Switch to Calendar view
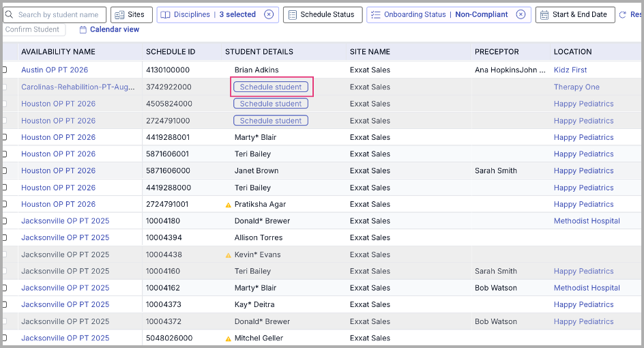The image size is (644, 348). click(114, 29)
